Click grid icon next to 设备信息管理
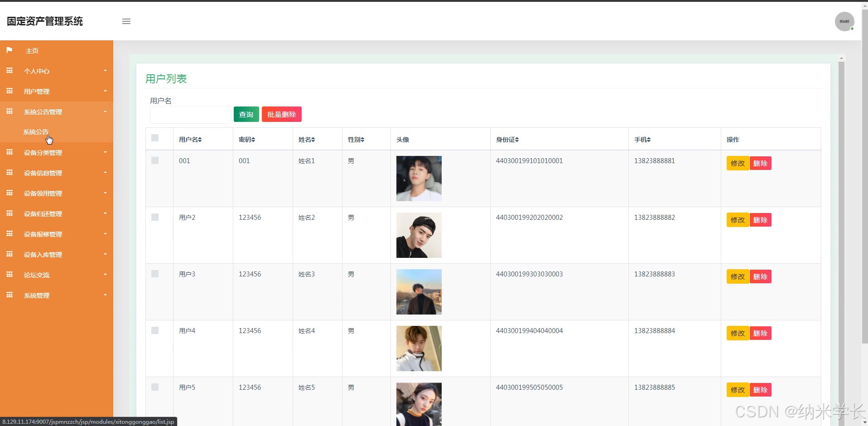Image resolution: width=868 pixels, height=426 pixels. point(9,172)
